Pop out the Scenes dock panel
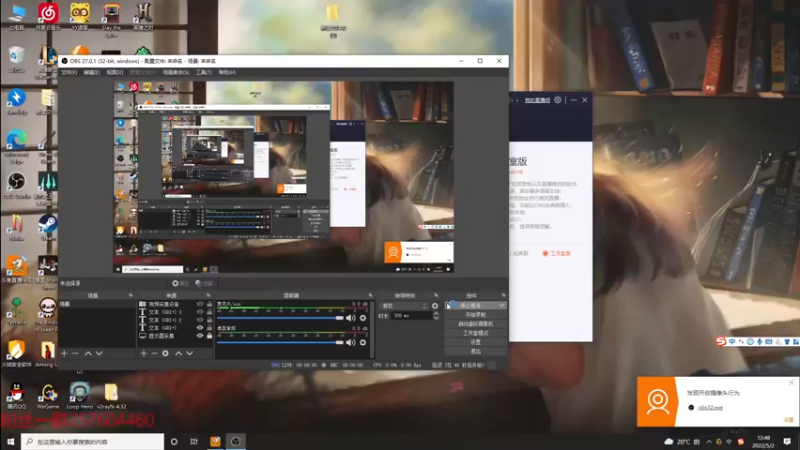 tap(131, 295)
